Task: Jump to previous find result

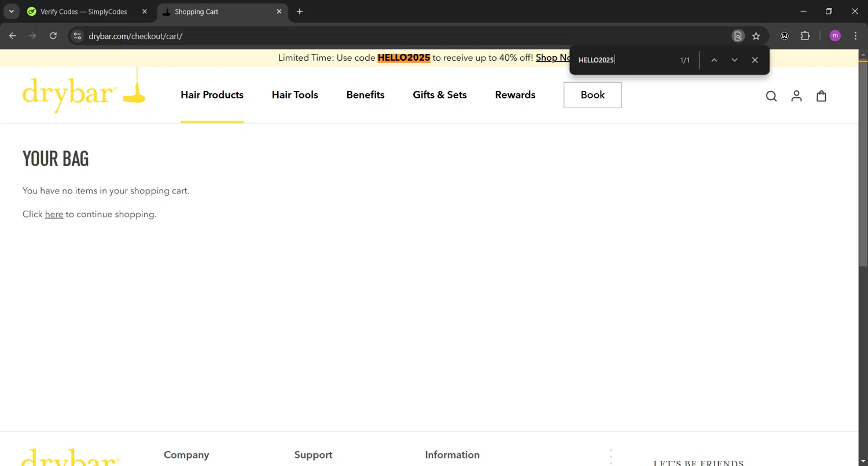Action: click(714, 60)
